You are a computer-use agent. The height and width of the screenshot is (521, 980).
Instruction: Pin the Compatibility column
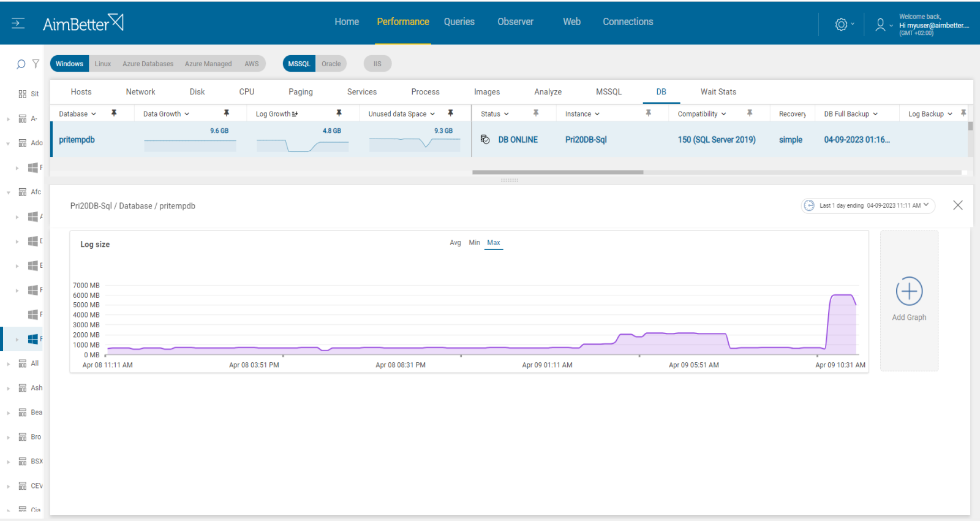pyautogui.click(x=750, y=113)
